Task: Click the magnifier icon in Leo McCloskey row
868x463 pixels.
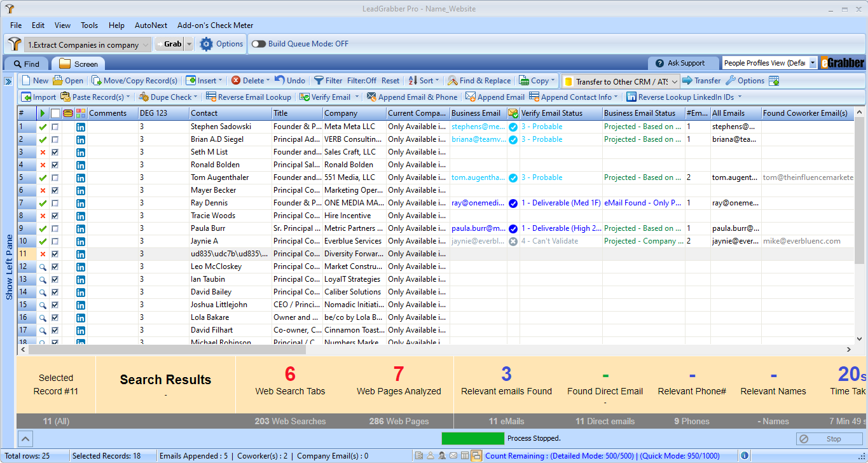Action: point(43,266)
